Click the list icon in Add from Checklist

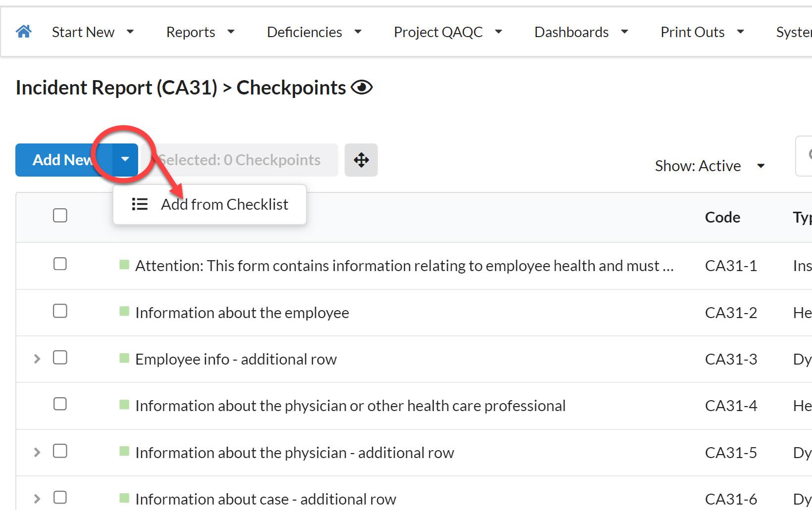[x=140, y=204]
